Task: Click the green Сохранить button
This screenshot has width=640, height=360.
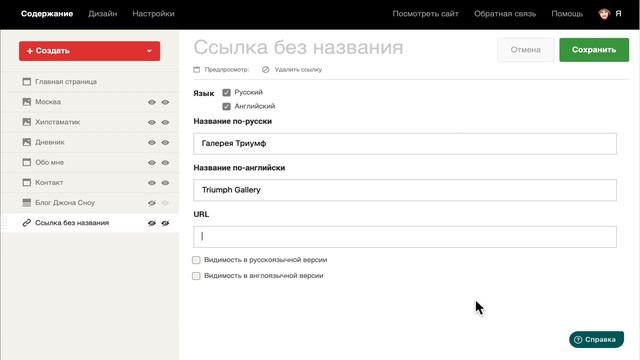Action: click(x=594, y=50)
